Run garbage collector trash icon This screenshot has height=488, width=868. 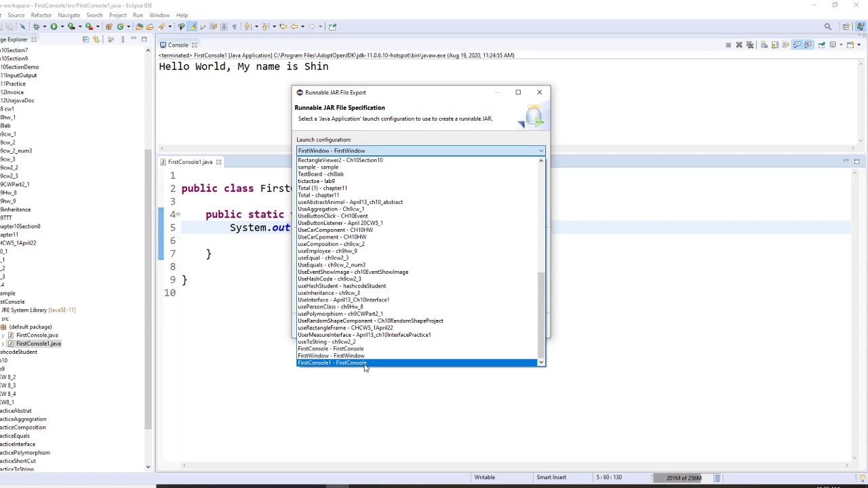coord(717,478)
